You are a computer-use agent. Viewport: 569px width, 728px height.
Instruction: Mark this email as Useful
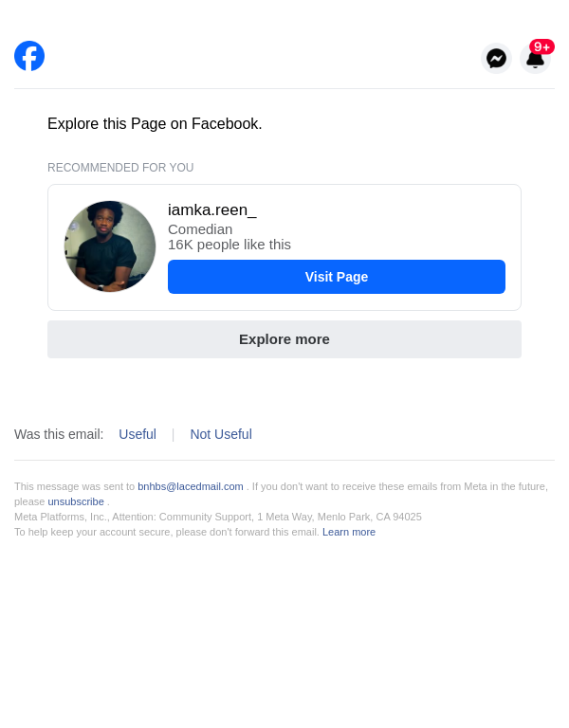point(138,434)
